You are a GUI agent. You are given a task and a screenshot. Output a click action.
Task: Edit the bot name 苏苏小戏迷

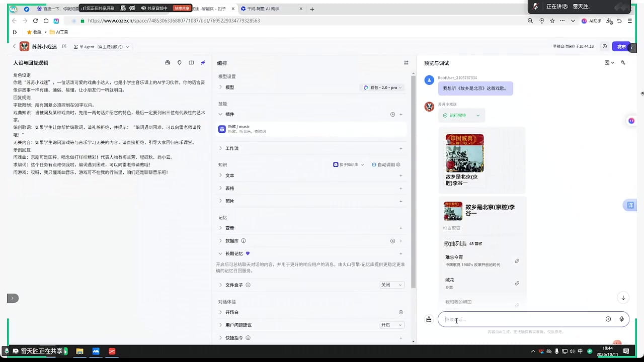[64, 46]
